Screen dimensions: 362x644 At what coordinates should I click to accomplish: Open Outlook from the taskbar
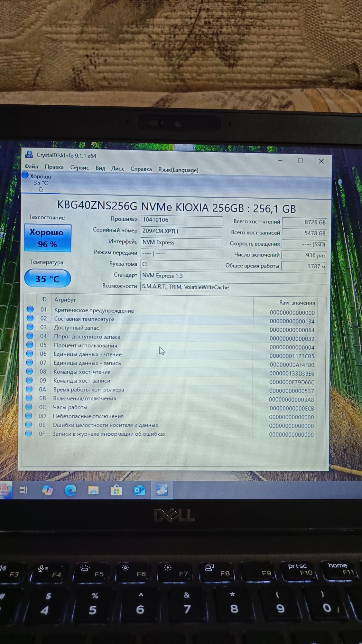(x=139, y=490)
